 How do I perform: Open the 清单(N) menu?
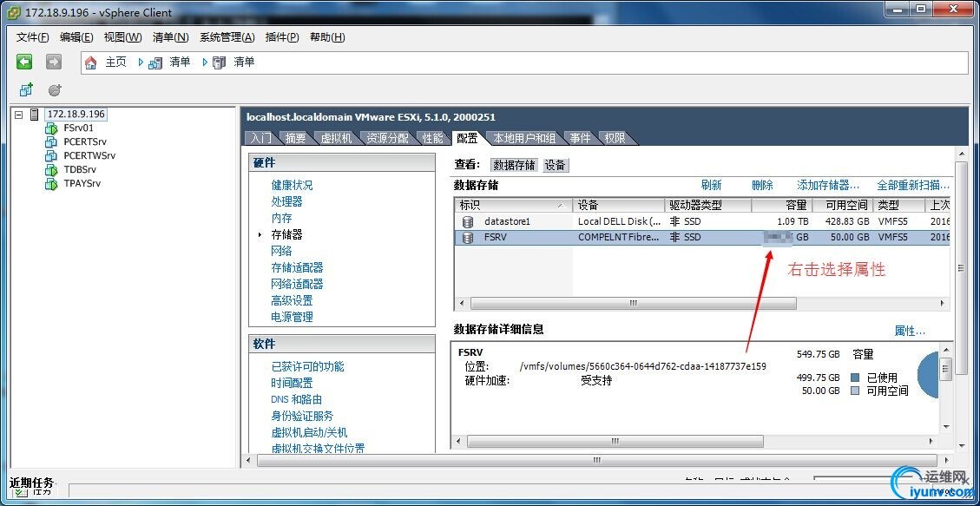[171, 37]
